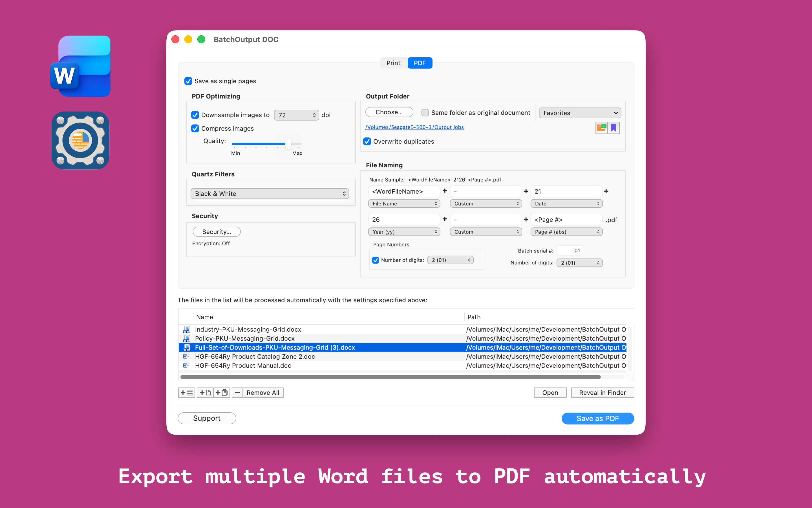Select HGF-654Ry Product Manual.doc row
This screenshot has width=812, height=508.
[403, 365]
